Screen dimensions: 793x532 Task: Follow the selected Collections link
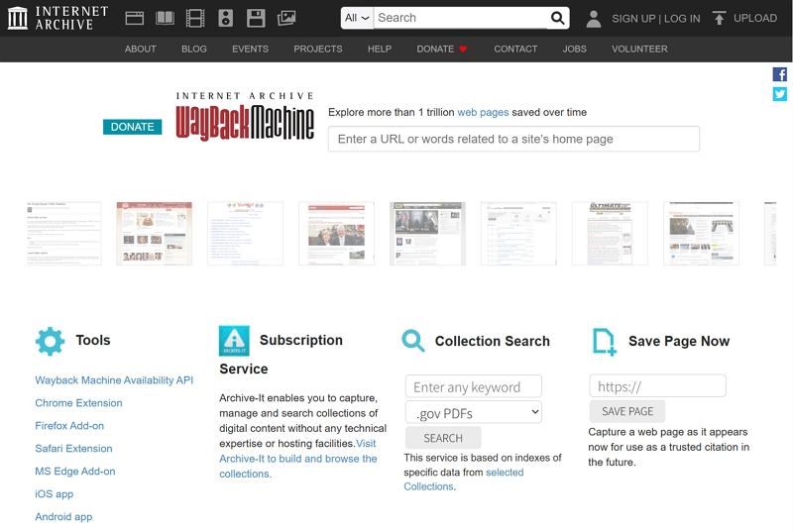(463, 479)
